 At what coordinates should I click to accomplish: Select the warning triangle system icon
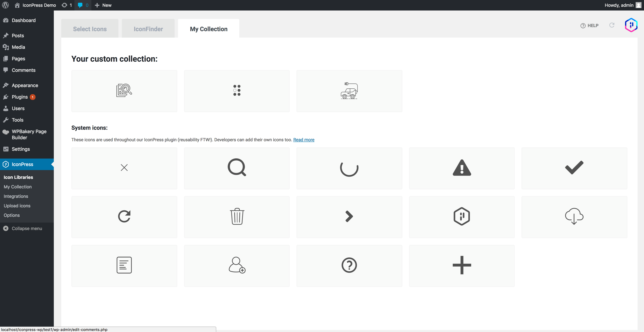462,168
